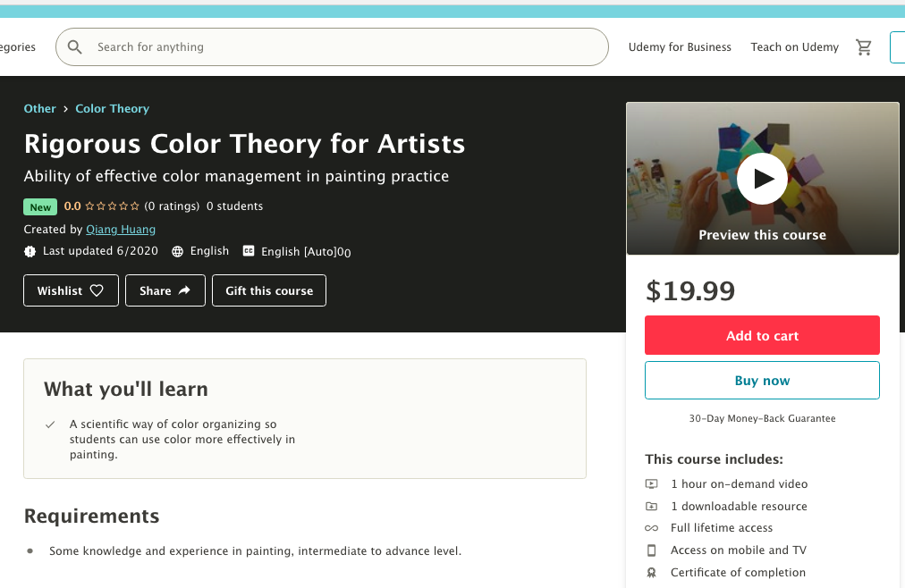Screen dimensions: 905x588
Task: Click the search magnifier icon
Action: tap(75, 47)
